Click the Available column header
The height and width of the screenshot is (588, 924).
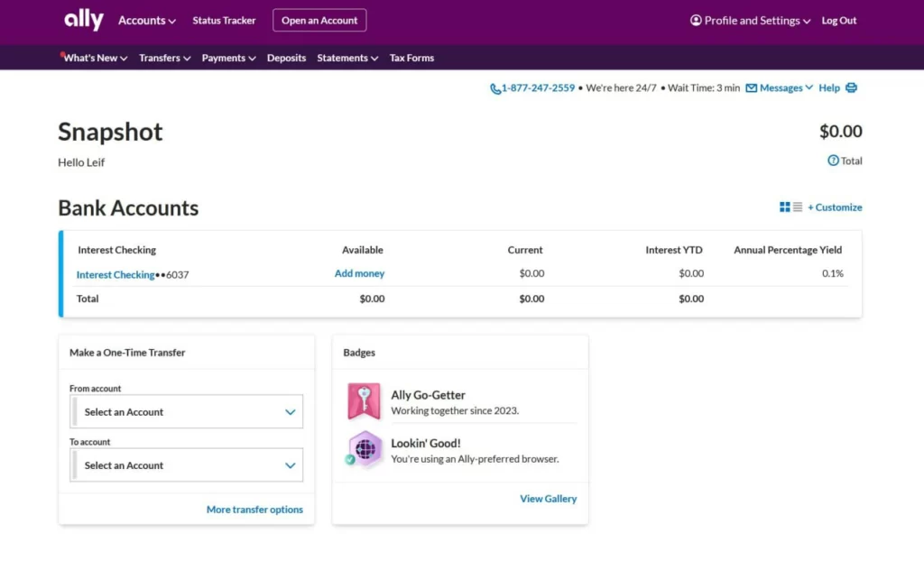tap(363, 250)
